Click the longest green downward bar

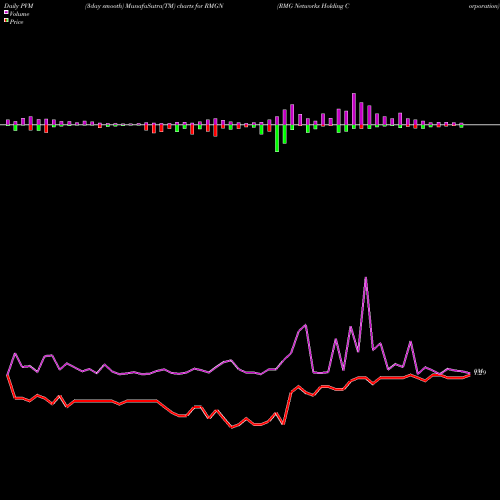point(277,138)
